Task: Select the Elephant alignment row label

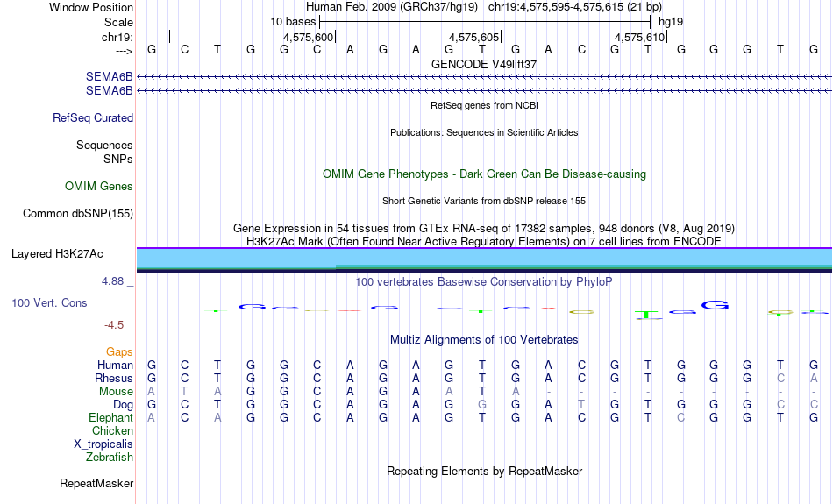Action: (x=110, y=418)
